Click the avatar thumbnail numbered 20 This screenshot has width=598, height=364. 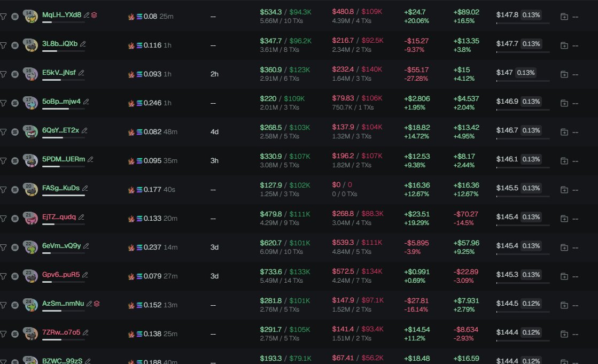pyautogui.click(x=30, y=189)
